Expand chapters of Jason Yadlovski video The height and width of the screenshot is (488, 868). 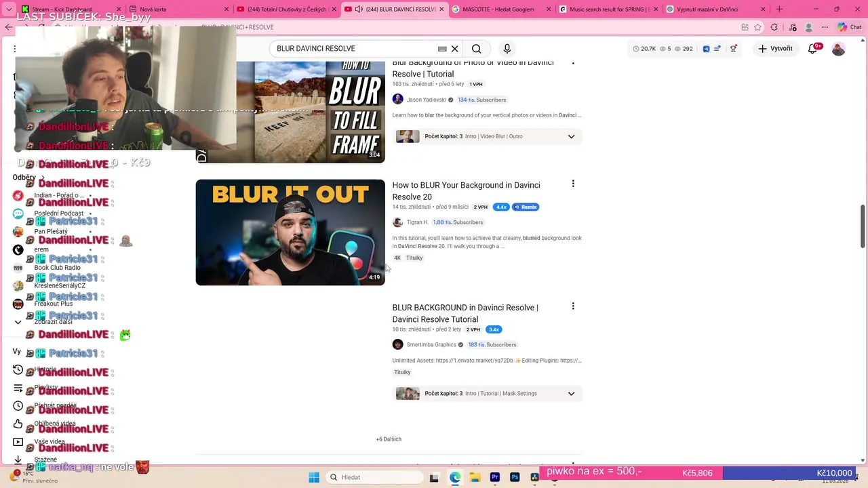click(x=571, y=136)
